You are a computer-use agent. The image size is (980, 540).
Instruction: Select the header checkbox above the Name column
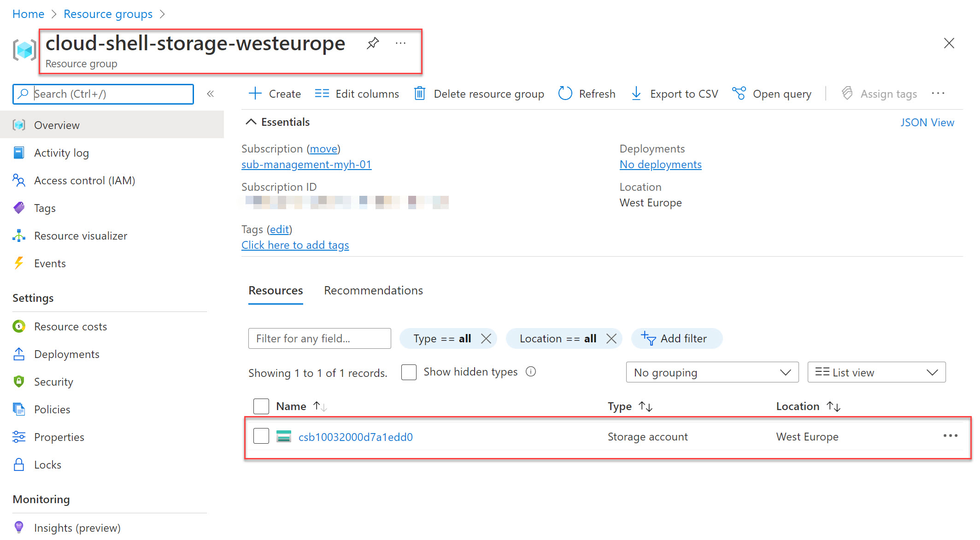[x=261, y=406]
